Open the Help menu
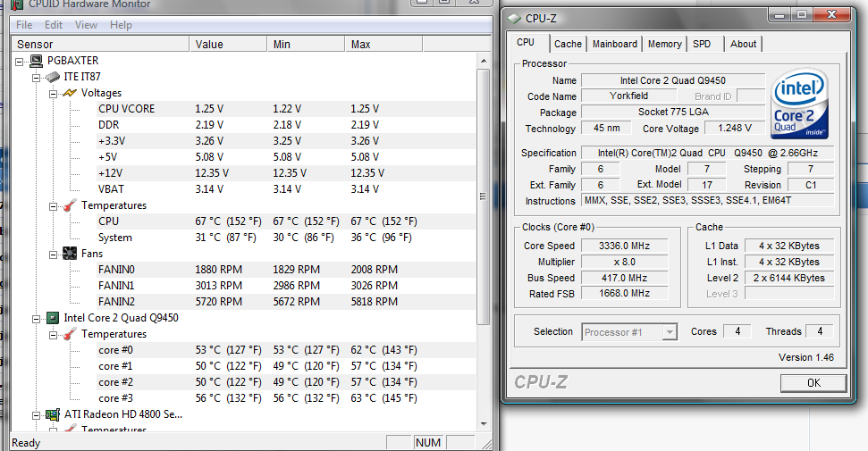This screenshot has height=451, width=868. point(121,25)
